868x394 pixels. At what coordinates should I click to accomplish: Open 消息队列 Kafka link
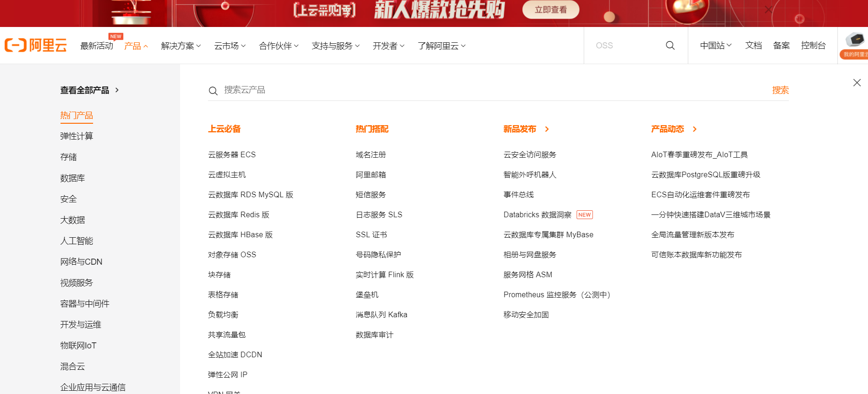pyautogui.click(x=382, y=314)
